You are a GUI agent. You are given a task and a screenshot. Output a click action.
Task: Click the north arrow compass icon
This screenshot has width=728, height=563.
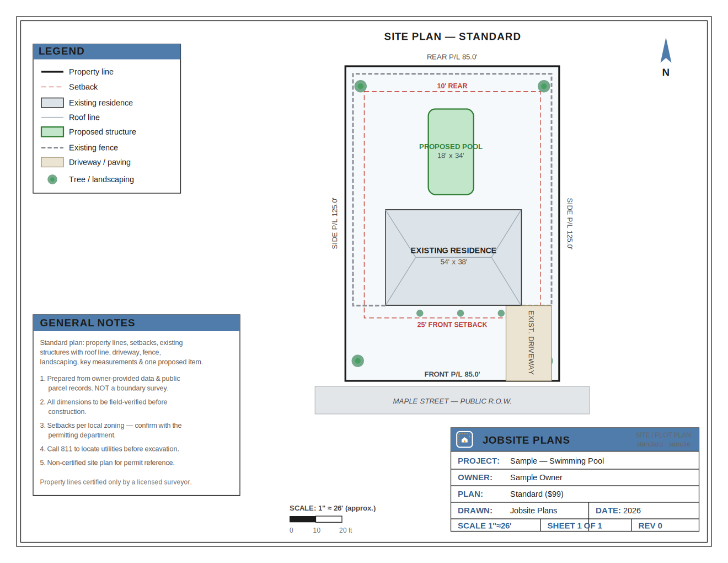click(666, 50)
